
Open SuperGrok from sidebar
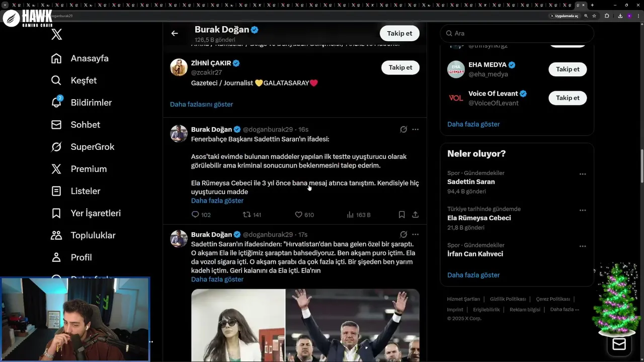tap(83, 147)
